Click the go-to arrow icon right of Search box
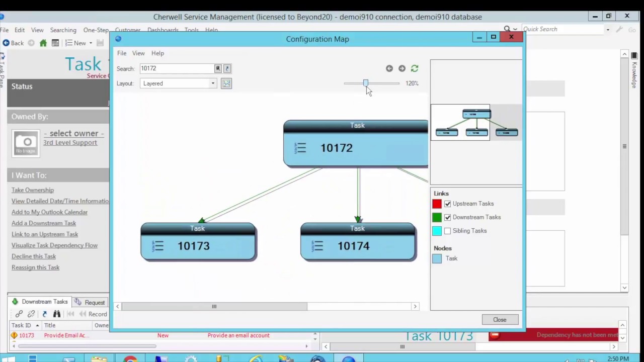This screenshot has width=644, height=362. pos(227,68)
